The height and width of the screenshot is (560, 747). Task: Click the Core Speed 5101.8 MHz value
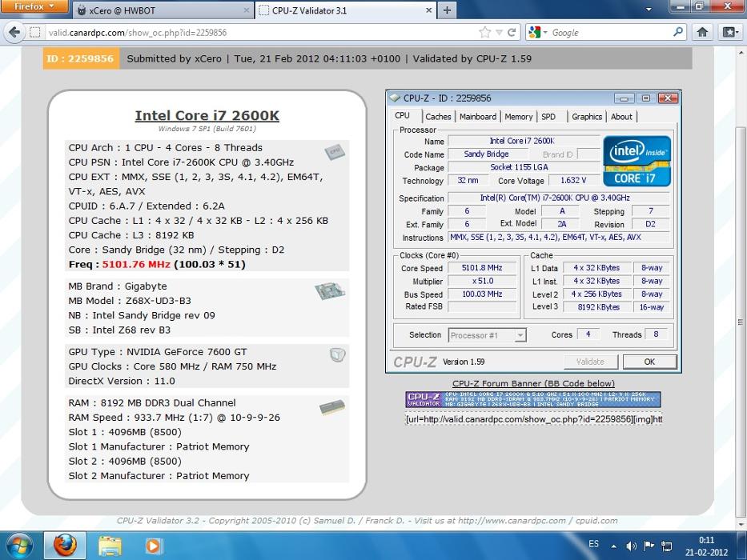(x=482, y=268)
